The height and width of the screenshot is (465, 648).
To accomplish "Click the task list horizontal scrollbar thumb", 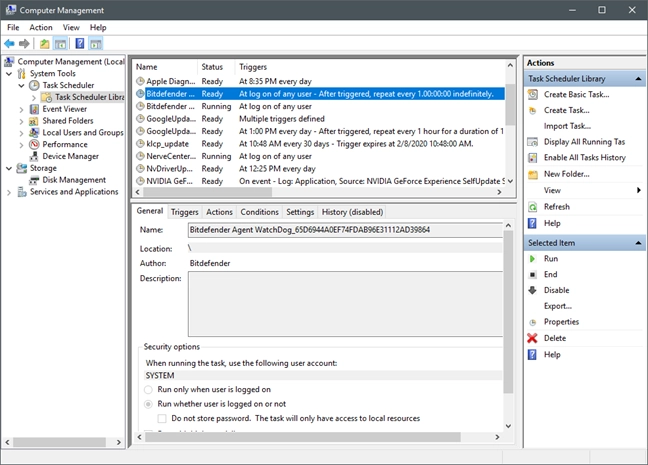I will [207, 192].
